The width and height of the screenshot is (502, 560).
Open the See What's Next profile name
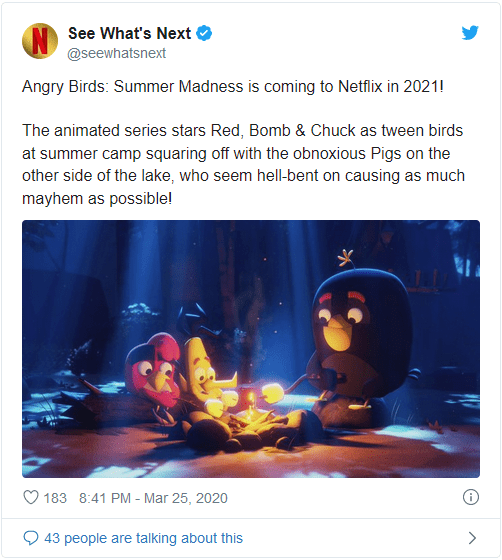(130, 33)
